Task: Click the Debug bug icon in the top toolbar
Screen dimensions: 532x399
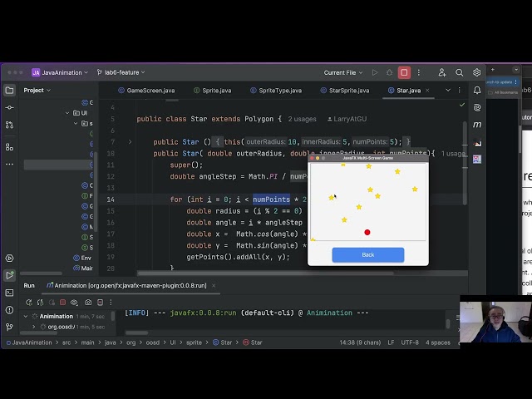Action: pyautogui.click(x=389, y=72)
